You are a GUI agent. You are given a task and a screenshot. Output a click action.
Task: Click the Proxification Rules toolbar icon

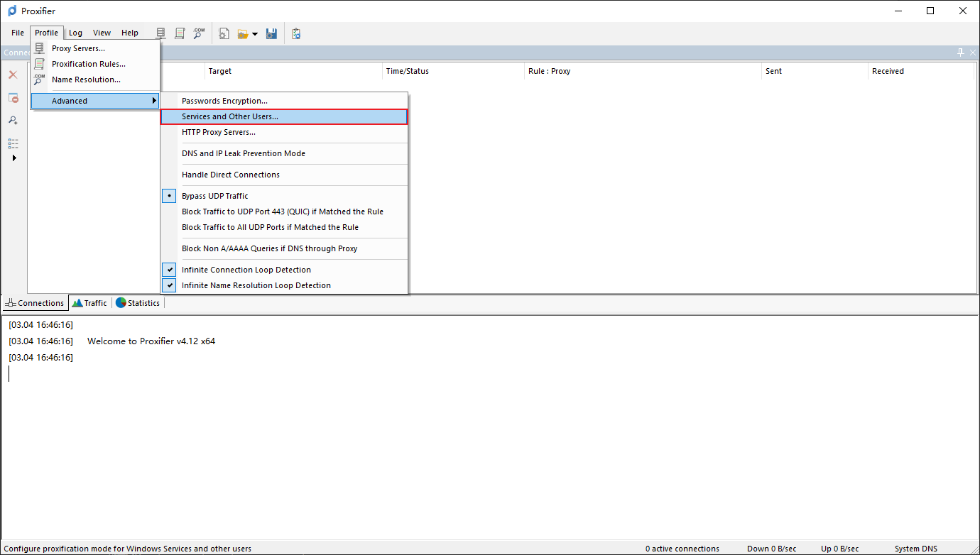point(180,33)
